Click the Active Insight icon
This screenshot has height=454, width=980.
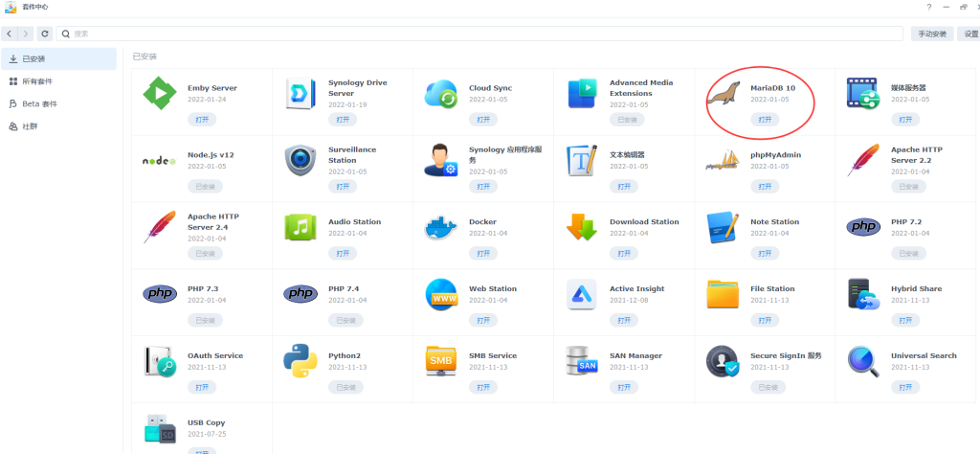click(583, 295)
